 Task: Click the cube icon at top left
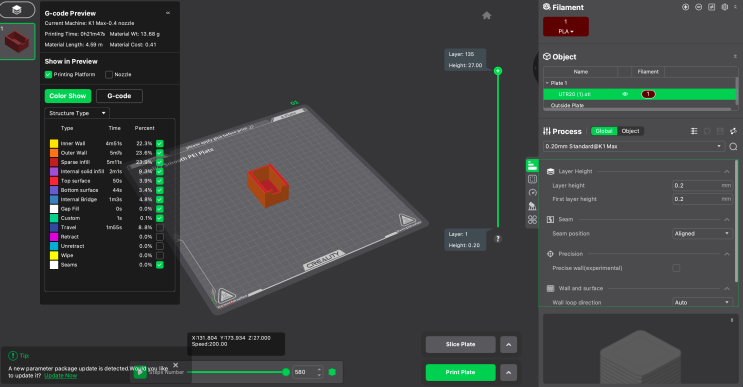17,9
